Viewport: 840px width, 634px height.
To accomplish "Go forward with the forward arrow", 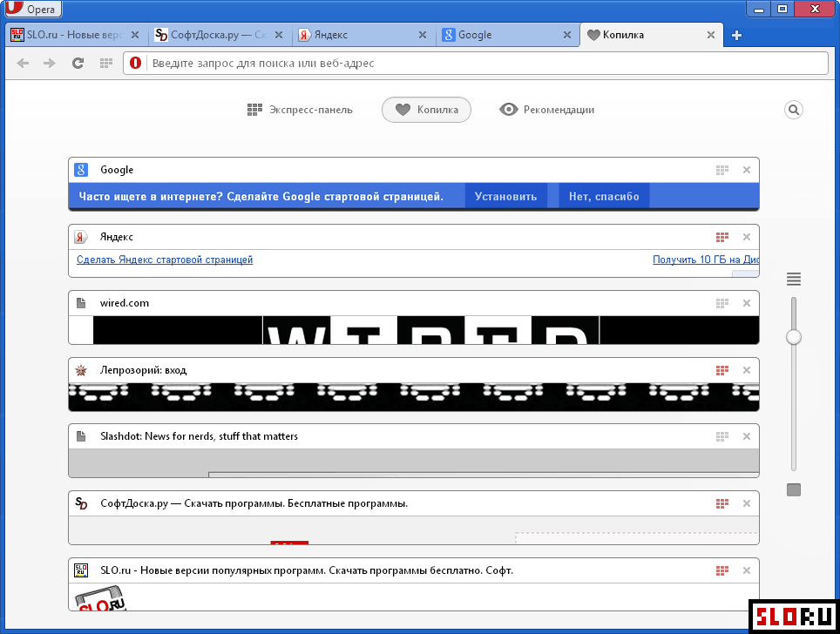I will point(50,64).
